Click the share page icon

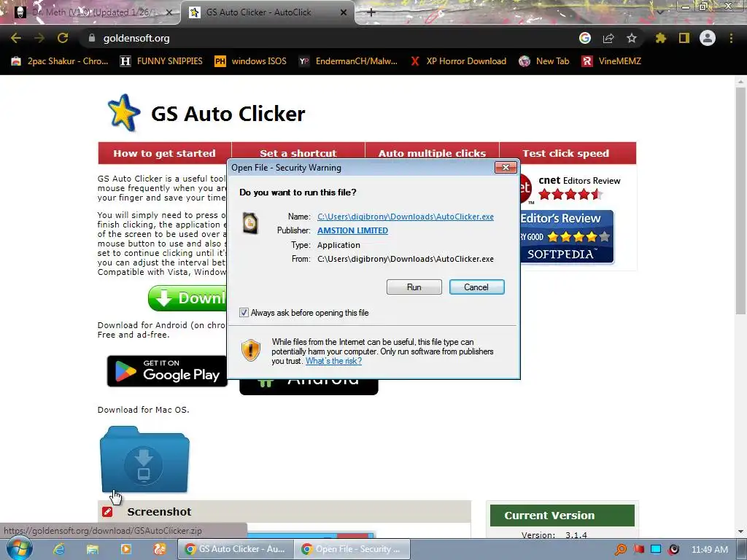608,38
